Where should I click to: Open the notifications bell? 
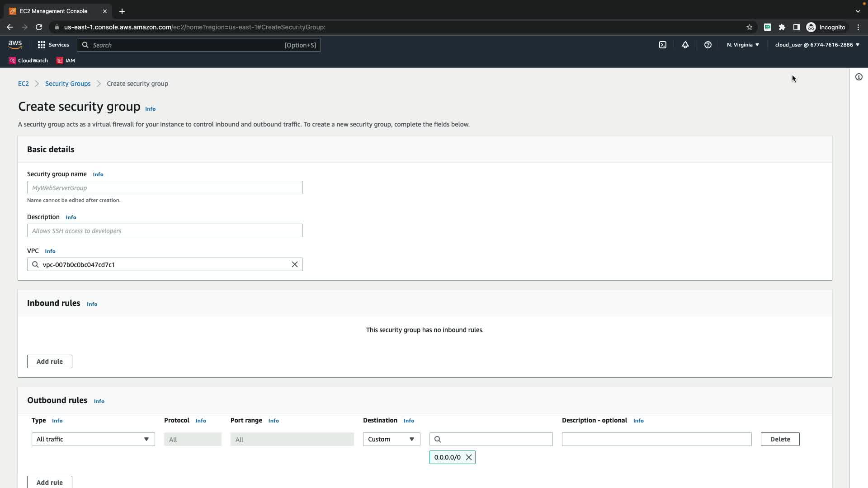[x=685, y=45]
